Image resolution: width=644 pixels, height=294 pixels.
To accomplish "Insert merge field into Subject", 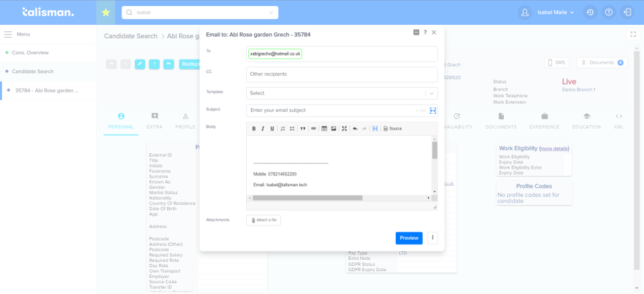I will click(x=433, y=111).
